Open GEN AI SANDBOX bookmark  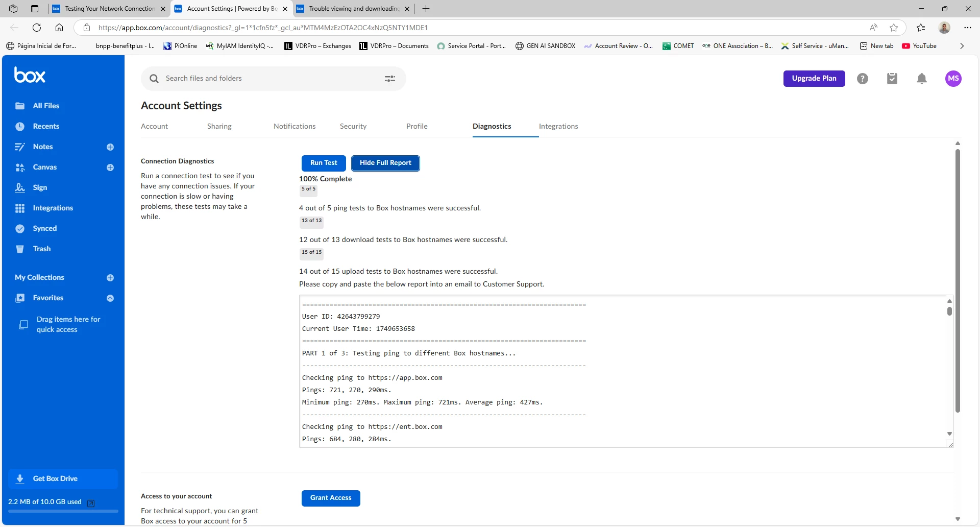[545, 46]
